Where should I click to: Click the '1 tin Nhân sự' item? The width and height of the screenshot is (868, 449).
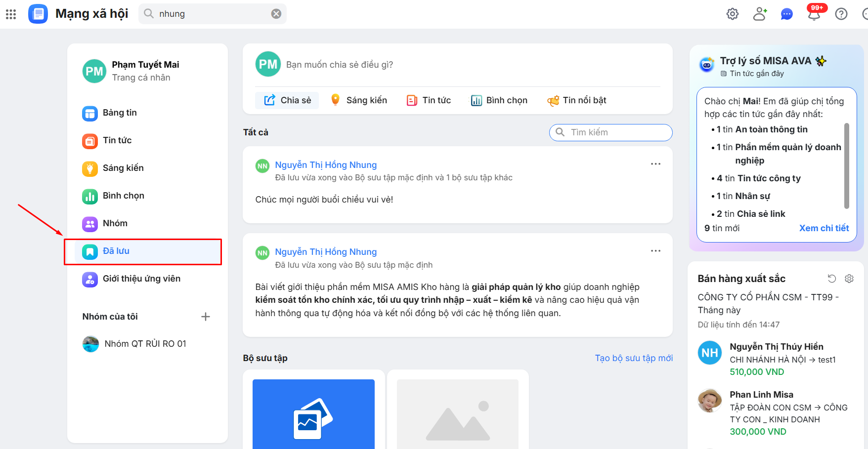click(743, 196)
